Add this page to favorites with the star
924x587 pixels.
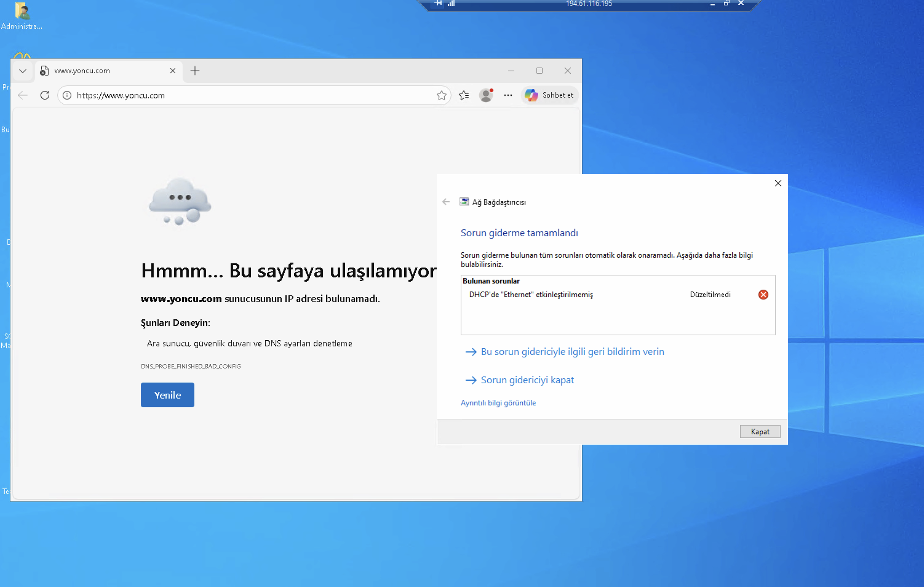pos(441,96)
